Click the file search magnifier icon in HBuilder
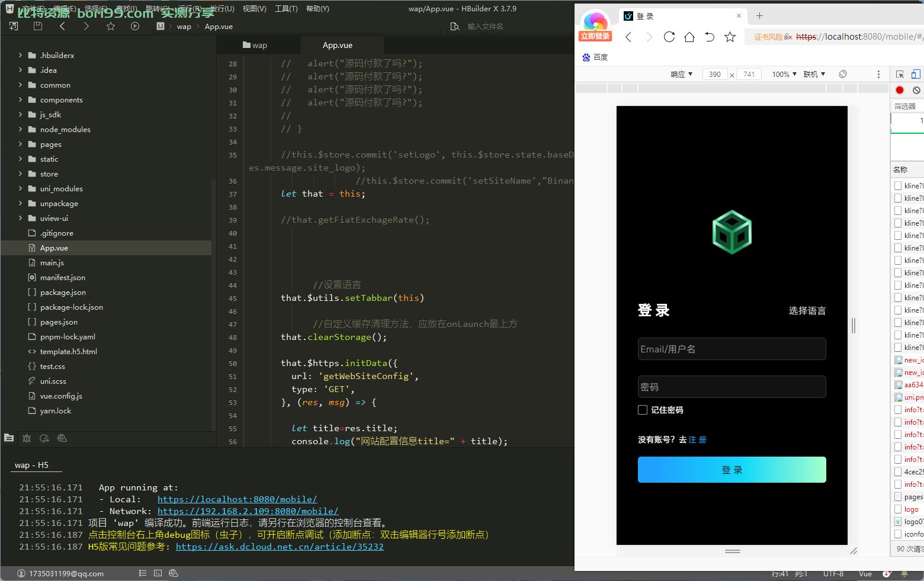Screen dimensions: 924x581 point(455,27)
